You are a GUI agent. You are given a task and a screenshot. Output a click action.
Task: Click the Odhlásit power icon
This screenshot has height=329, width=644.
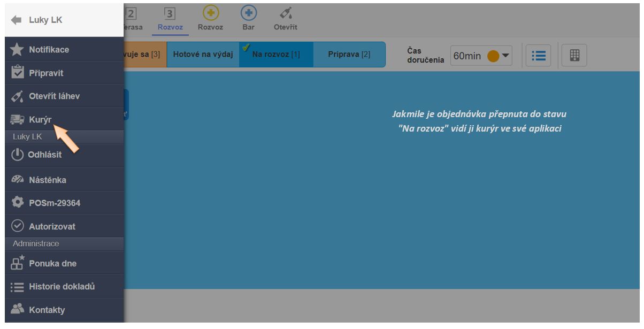click(x=18, y=155)
